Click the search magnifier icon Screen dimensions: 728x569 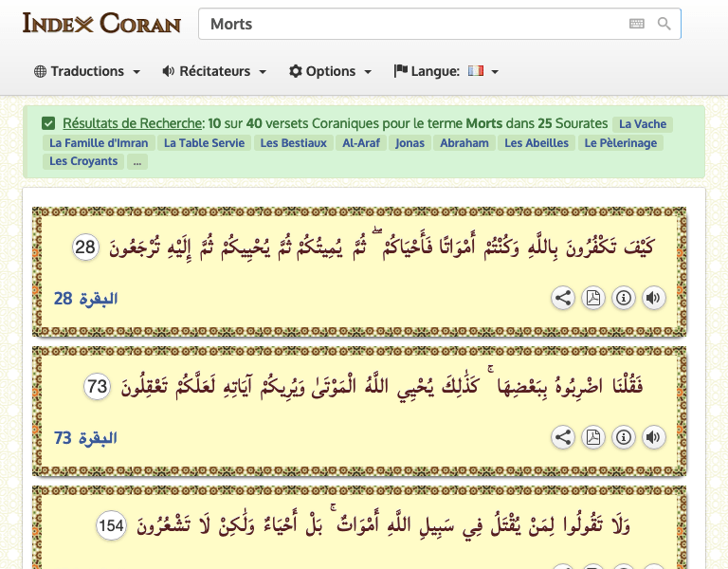(x=664, y=24)
